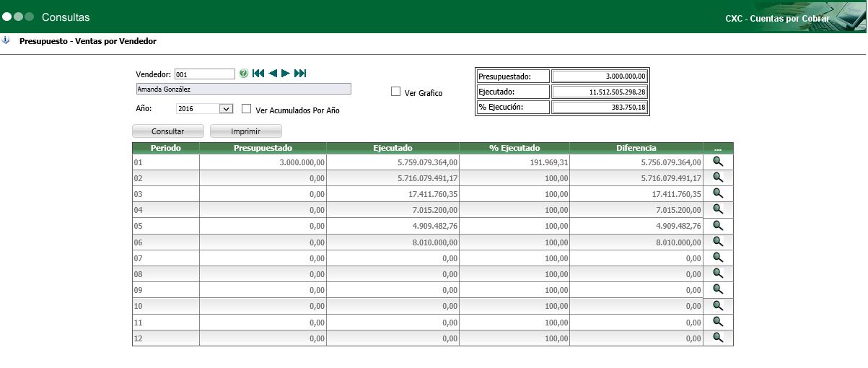Click the % Ejecución total field
The width and height of the screenshot is (868, 368).
pyautogui.click(x=600, y=108)
